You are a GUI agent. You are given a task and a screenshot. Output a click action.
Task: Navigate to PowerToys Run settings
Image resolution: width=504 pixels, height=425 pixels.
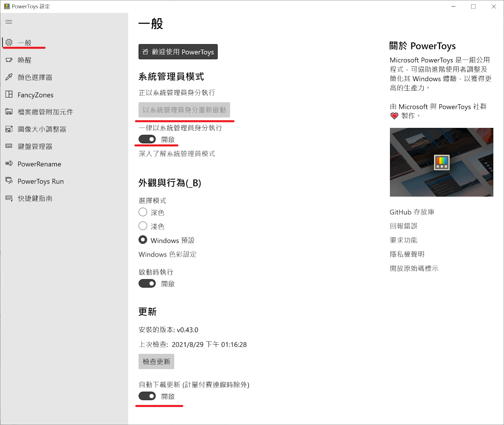click(x=64, y=181)
